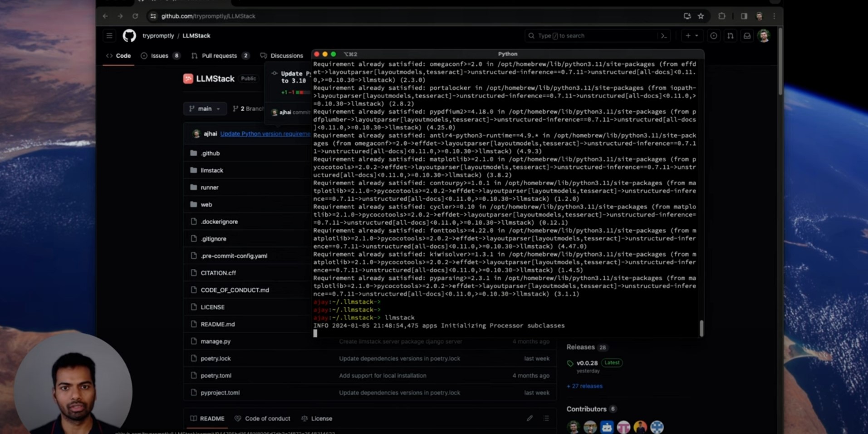Open pyproject.toml file

click(220, 393)
